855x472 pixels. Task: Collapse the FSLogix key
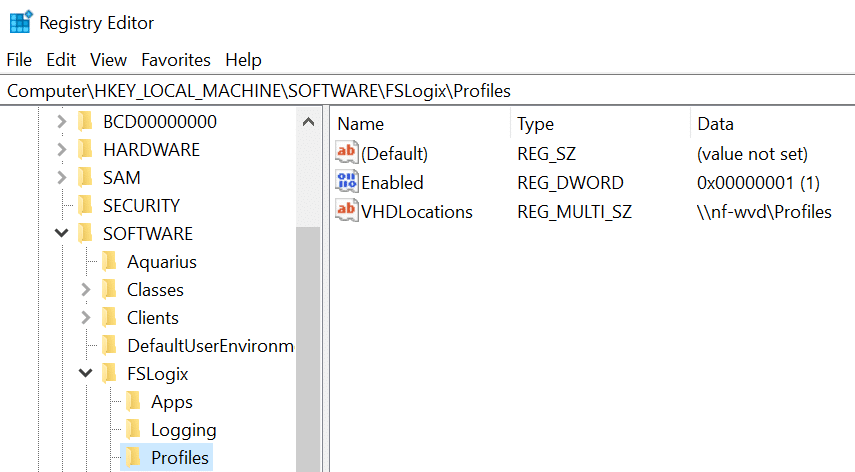click(x=86, y=373)
